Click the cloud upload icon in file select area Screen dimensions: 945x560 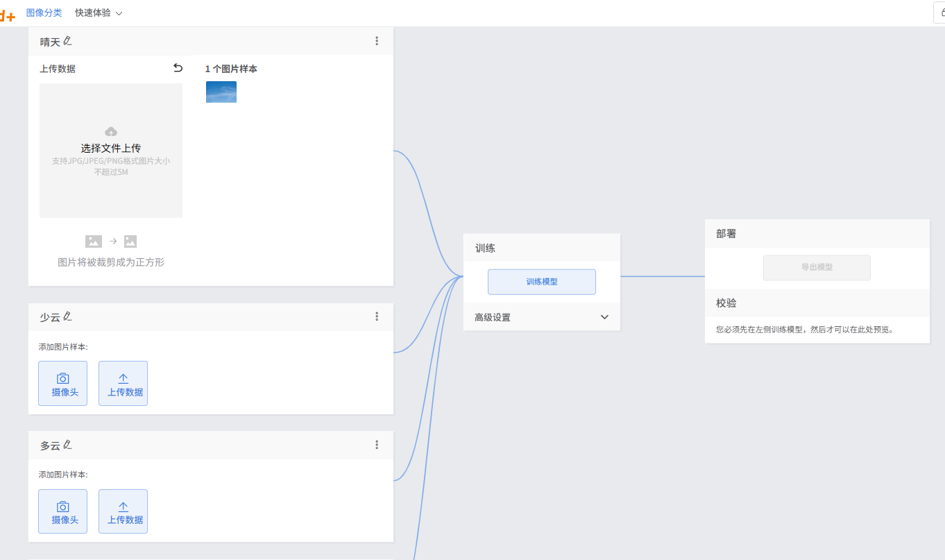(111, 132)
